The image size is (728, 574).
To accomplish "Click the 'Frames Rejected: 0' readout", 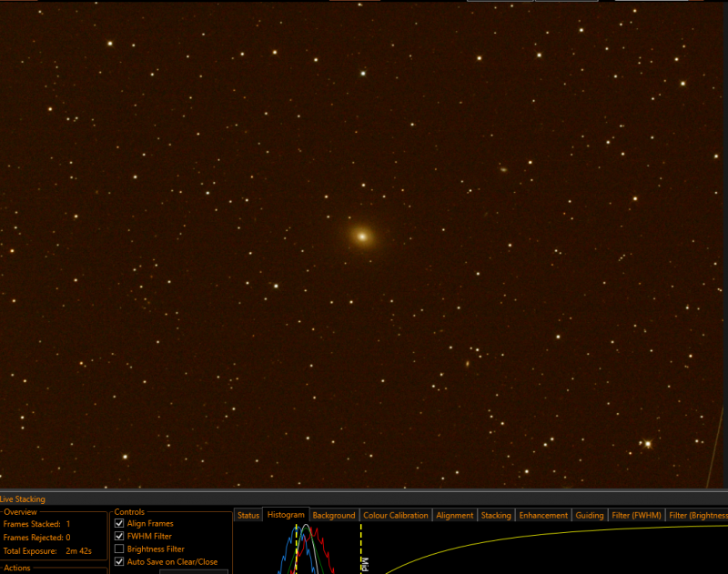I will pos(36,538).
